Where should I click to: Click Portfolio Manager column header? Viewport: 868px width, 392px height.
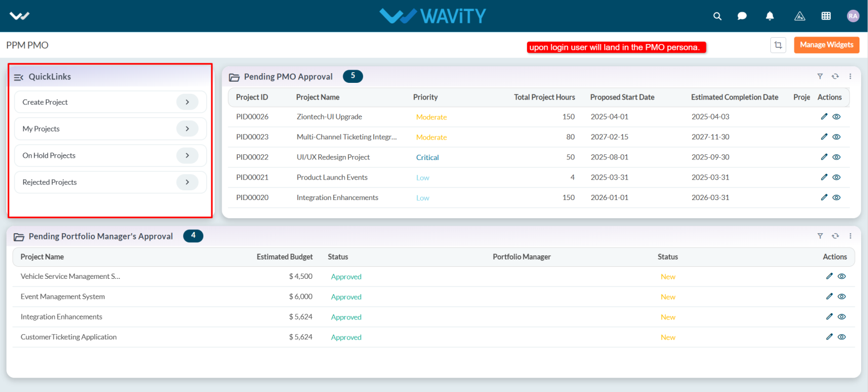click(522, 257)
